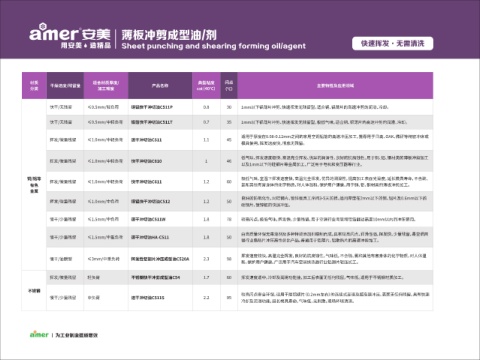Viewport: 480px width, 360px height.
Task: Click the viscosity value 0.7
Action: [206, 122]
